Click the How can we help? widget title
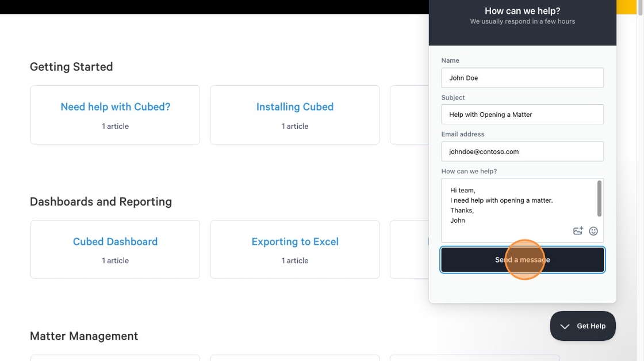Screen dimensions: 644x361 (523, 11)
